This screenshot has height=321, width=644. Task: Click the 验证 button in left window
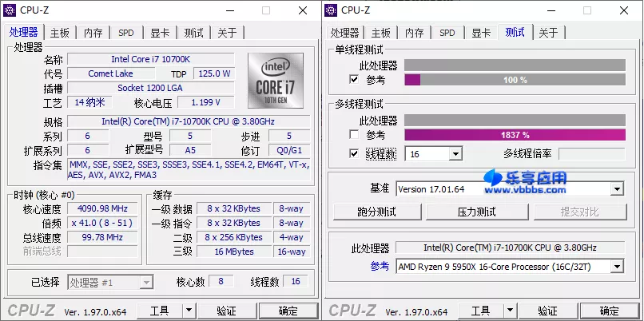[x=226, y=311]
